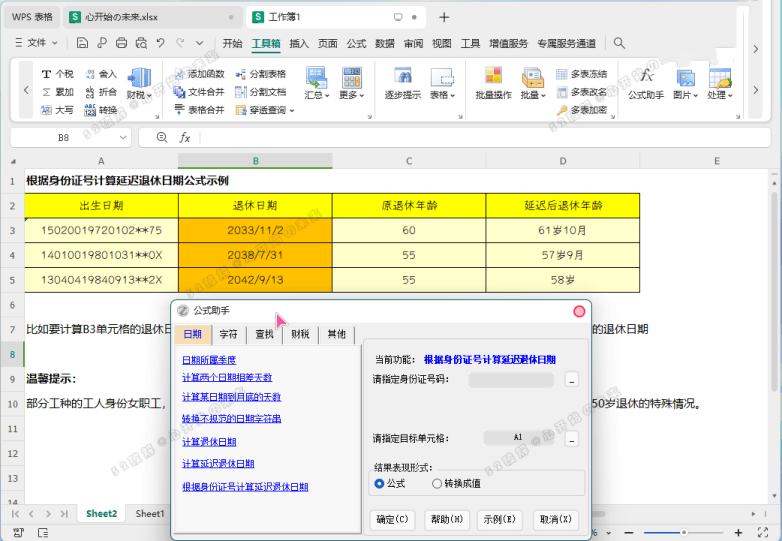Click the fullscreen icon in status bar
The width and height of the screenshot is (782, 541).
click(763, 532)
